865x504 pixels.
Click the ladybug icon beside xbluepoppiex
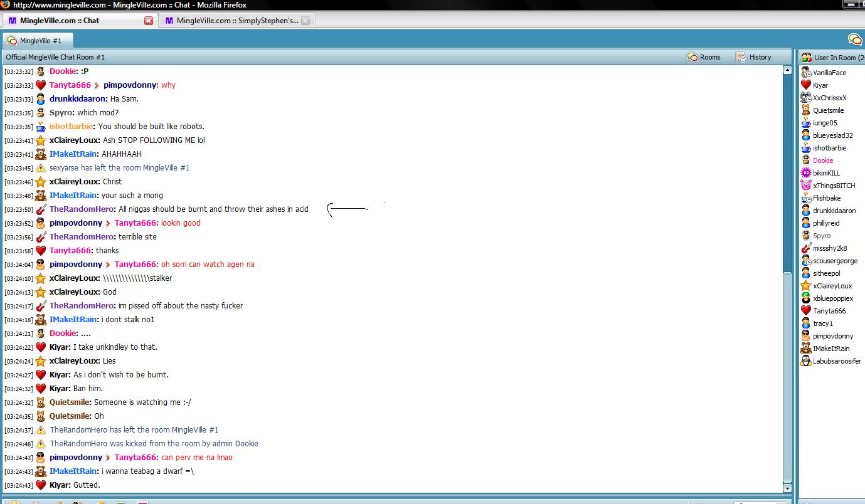[x=806, y=298]
